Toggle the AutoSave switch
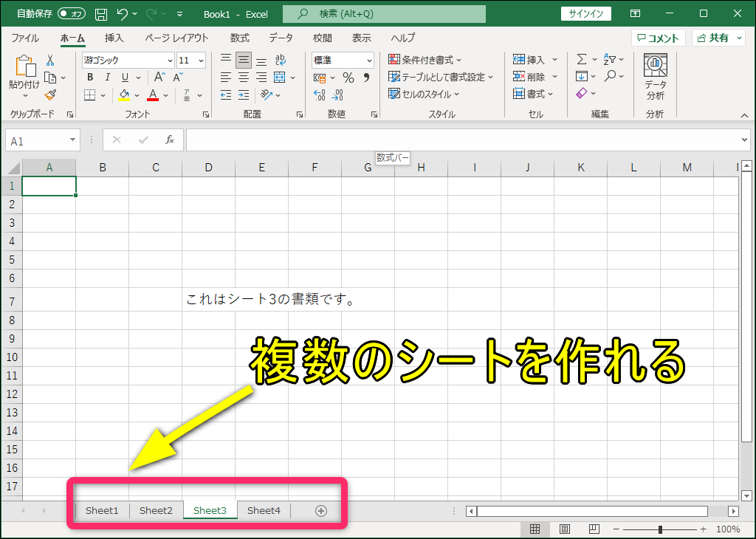Screen dimensions: 756x539 click(72, 13)
